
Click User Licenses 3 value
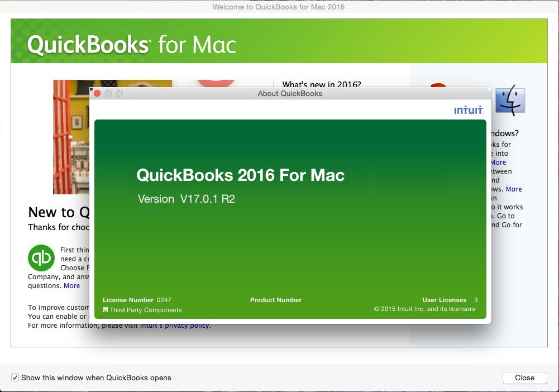(x=476, y=300)
